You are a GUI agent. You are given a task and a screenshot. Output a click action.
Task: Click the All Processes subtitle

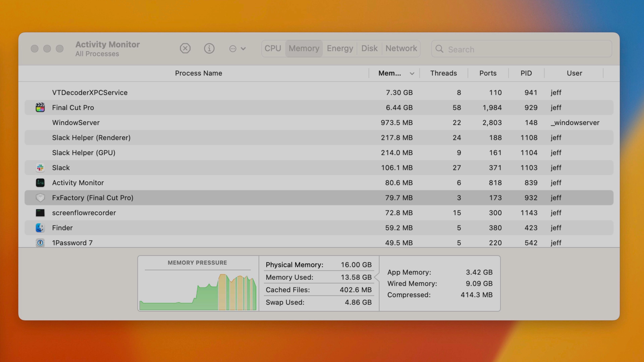tap(97, 54)
